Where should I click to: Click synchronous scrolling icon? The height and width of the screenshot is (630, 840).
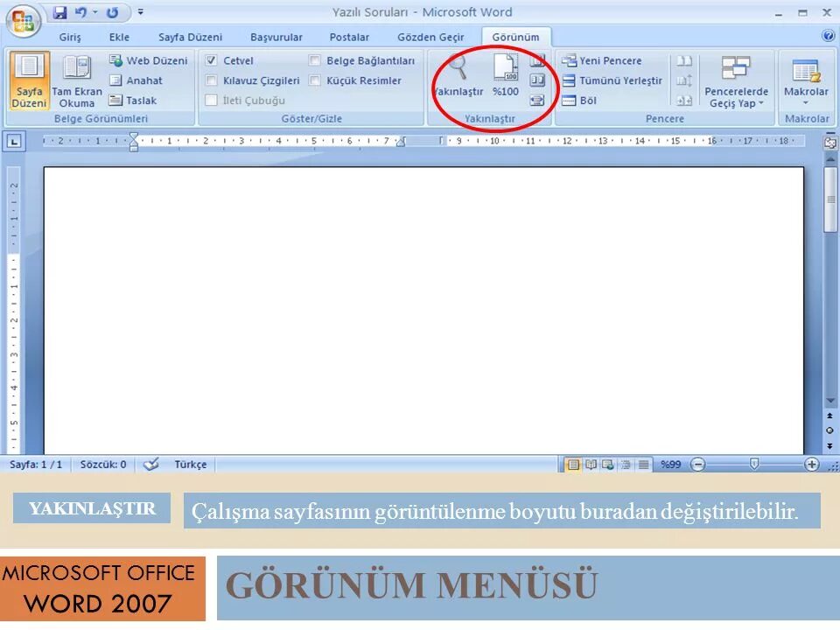click(684, 80)
